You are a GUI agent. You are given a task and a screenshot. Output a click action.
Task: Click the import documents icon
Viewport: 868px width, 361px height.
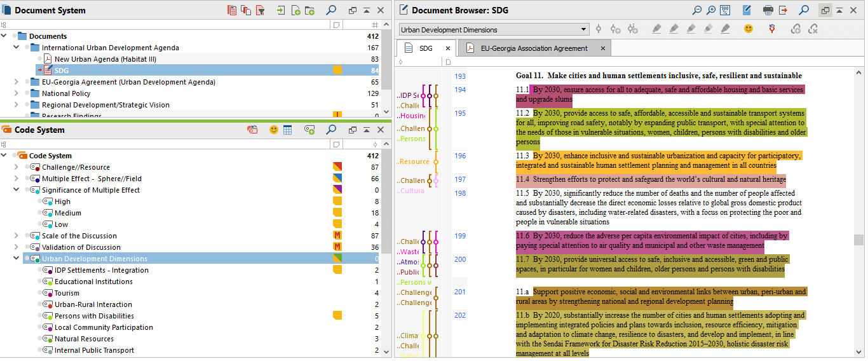click(280, 10)
